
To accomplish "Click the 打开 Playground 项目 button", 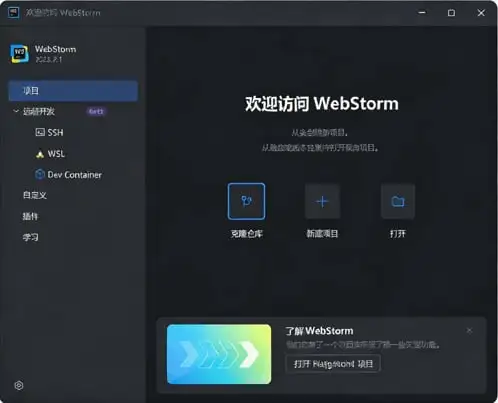I will point(333,364).
